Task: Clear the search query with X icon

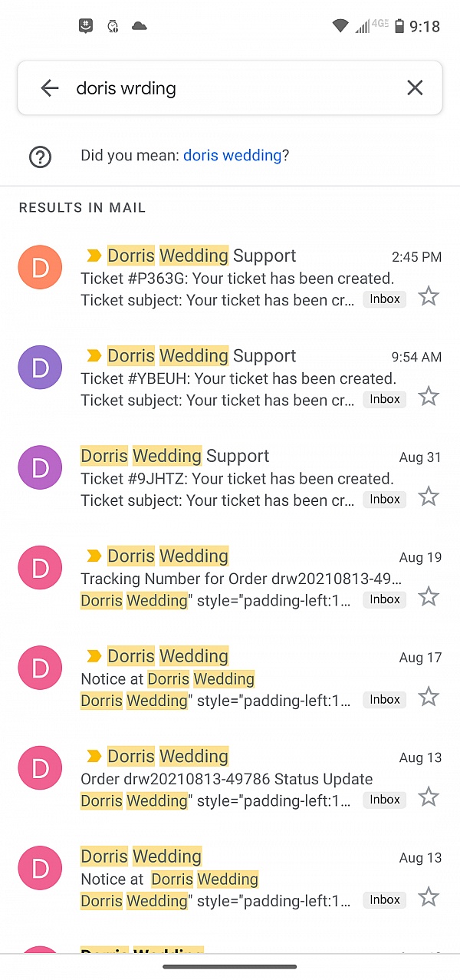Action: (x=415, y=88)
